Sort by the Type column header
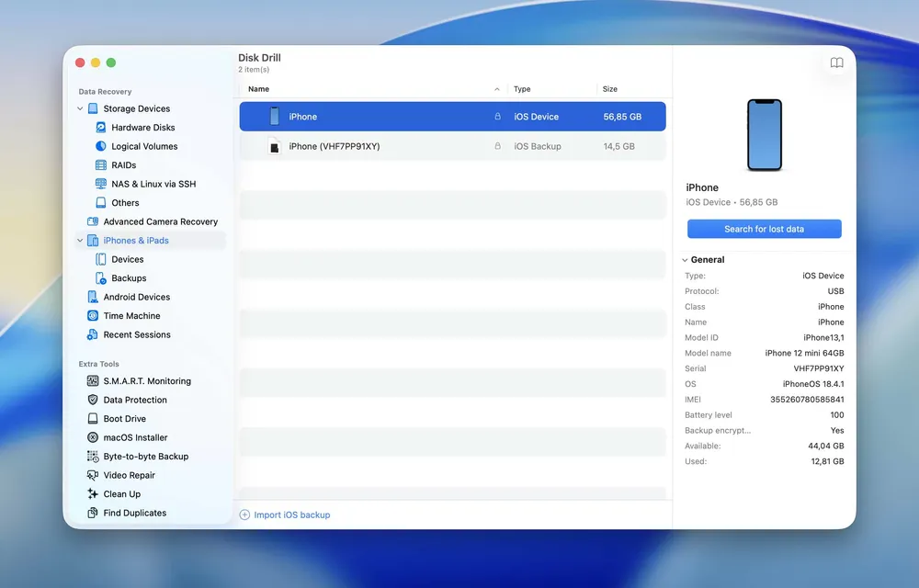The image size is (919, 588). (522, 89)
